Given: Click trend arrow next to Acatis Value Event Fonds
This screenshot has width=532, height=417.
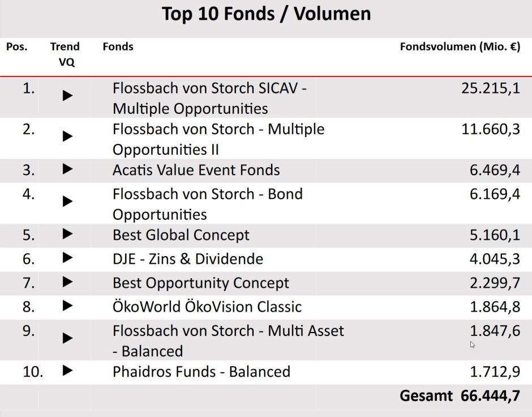Looking at the screenshot, I should (x=68, y=168).
